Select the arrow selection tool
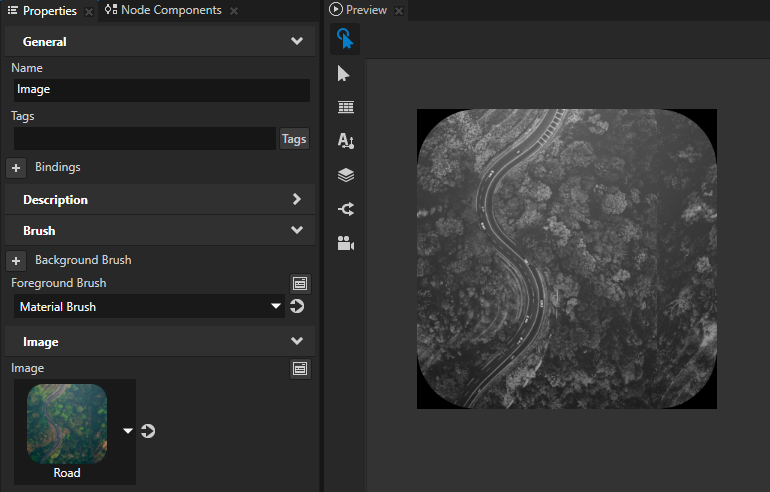Screen dimensions: 770x492 (x=345, y=73)
